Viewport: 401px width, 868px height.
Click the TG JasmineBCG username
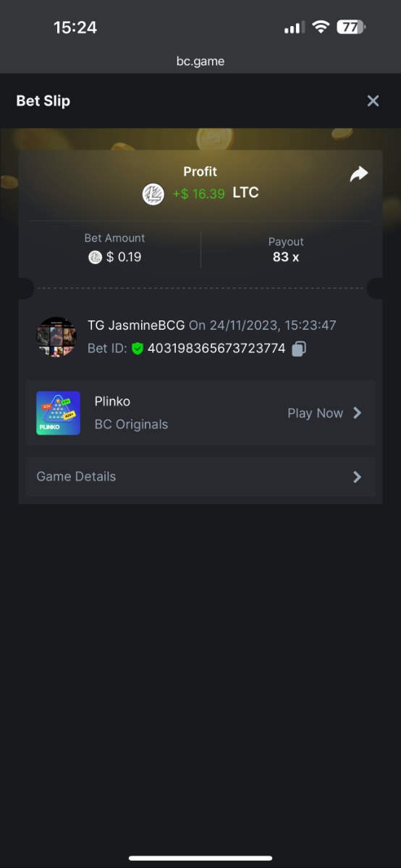(136, 325)
